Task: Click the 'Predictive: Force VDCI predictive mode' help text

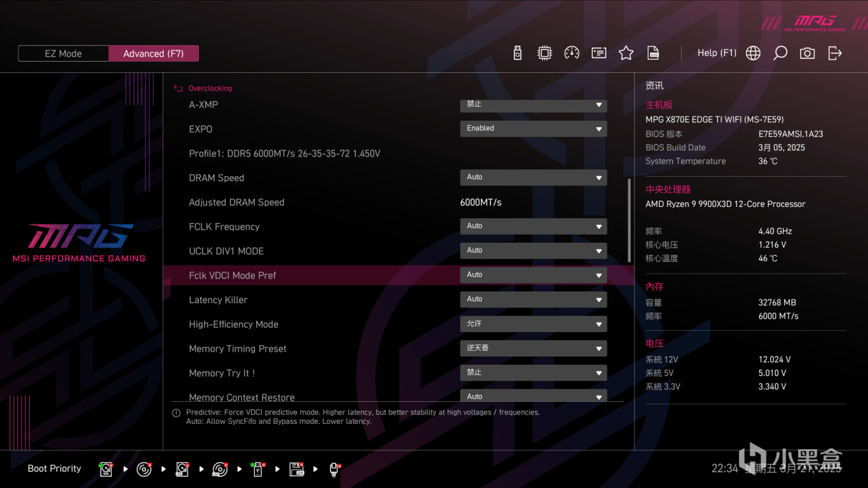Action: (x=363, y=413)
